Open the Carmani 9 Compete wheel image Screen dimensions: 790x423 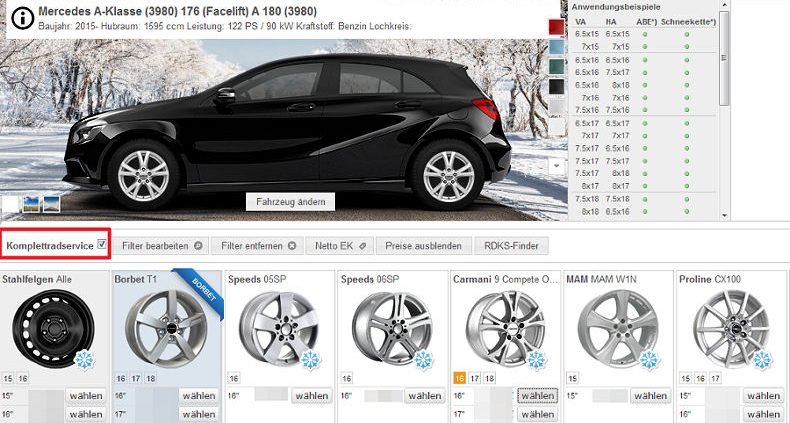pyautogui.click(x=505, y=328)
